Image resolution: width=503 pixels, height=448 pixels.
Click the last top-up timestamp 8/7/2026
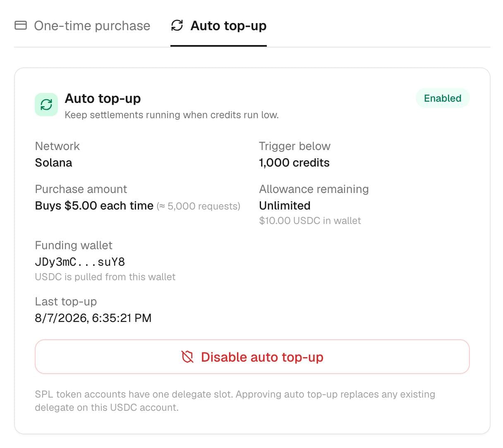pos(93,318)
